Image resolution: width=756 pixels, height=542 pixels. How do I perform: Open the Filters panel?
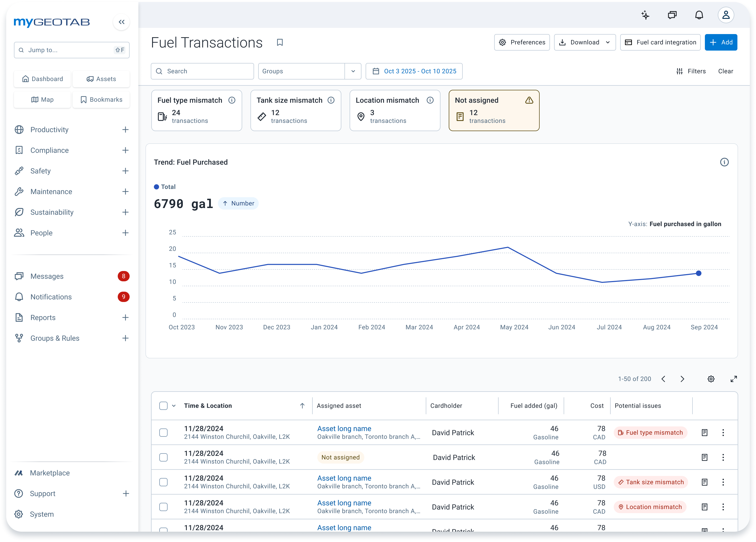[x=691, y=71]
